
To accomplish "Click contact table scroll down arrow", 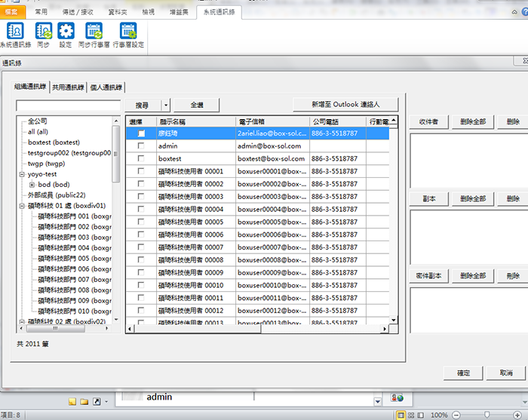I will (x=394, y=320).
